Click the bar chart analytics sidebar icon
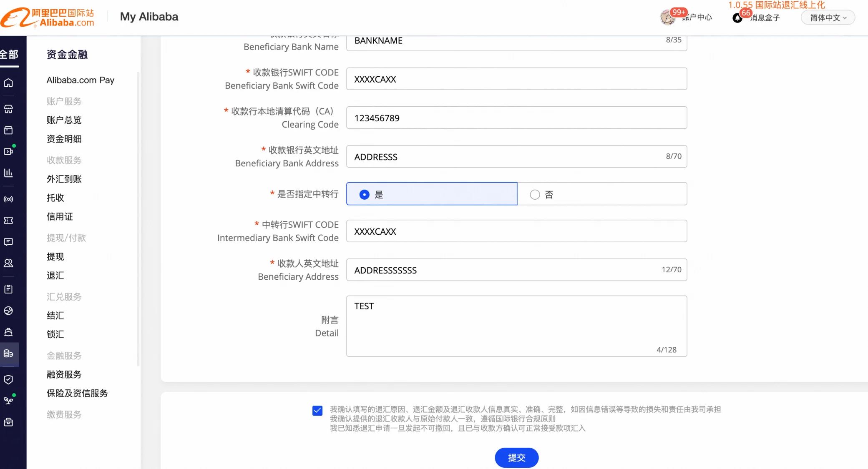 click(x=8, y=173)
